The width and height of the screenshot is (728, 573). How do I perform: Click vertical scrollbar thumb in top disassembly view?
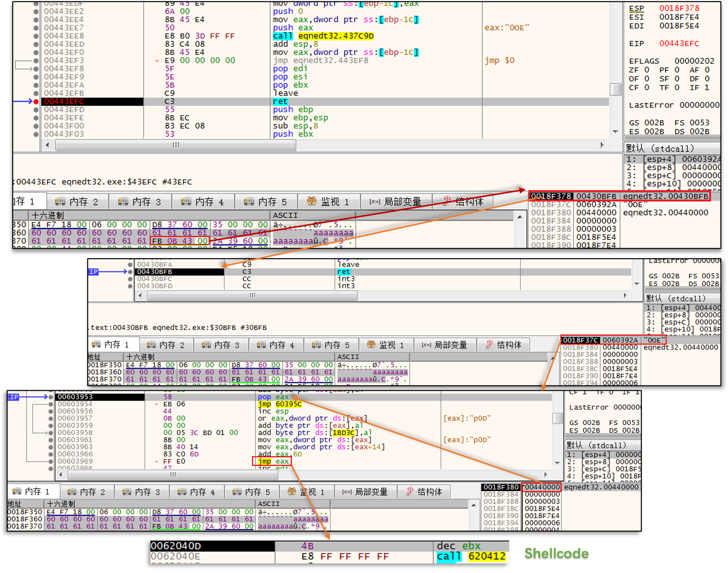[615, 89]
